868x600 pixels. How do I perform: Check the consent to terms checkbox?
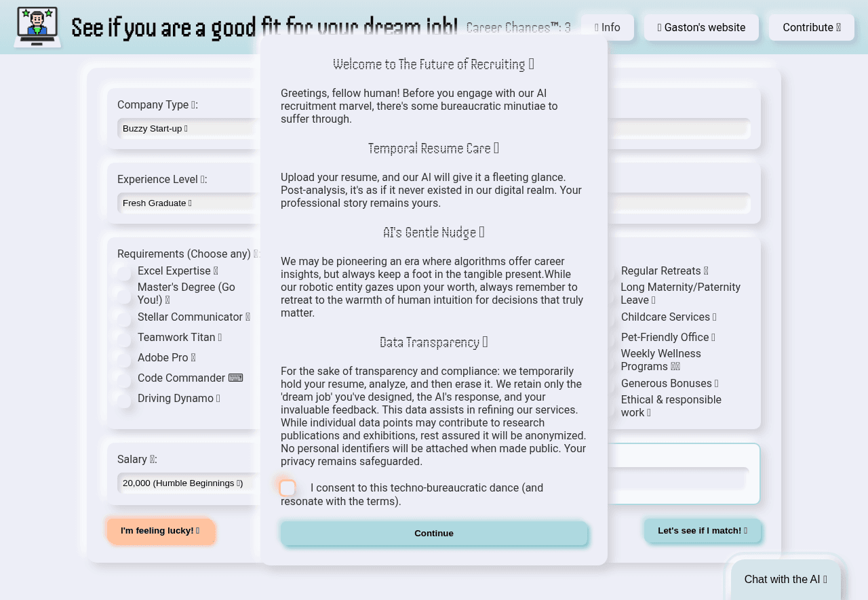(288, 488)
